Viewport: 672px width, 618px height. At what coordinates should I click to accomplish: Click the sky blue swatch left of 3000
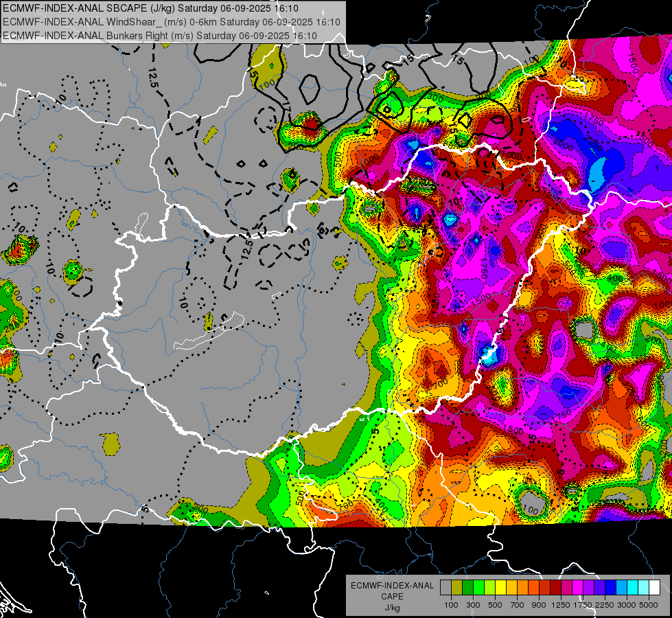coord(621,588)
